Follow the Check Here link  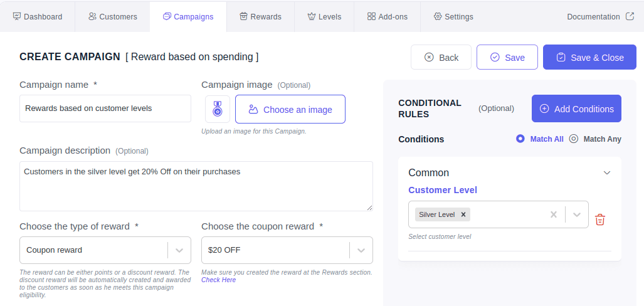[218, 280]
